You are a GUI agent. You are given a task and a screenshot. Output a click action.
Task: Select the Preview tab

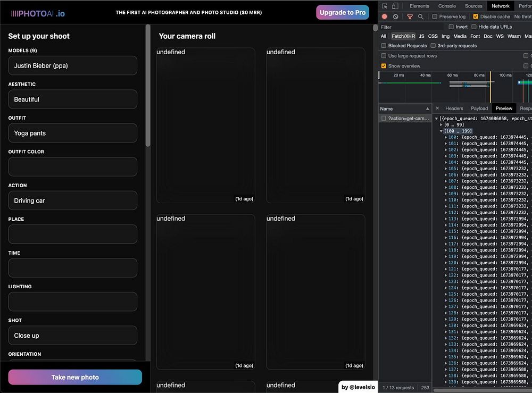(x=504, y=108)
